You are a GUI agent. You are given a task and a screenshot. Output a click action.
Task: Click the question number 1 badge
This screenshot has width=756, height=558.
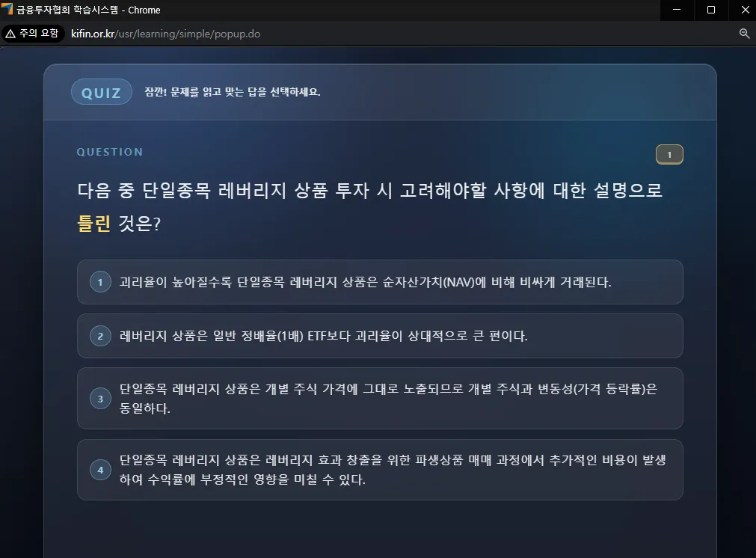click(x=669, y=155)
